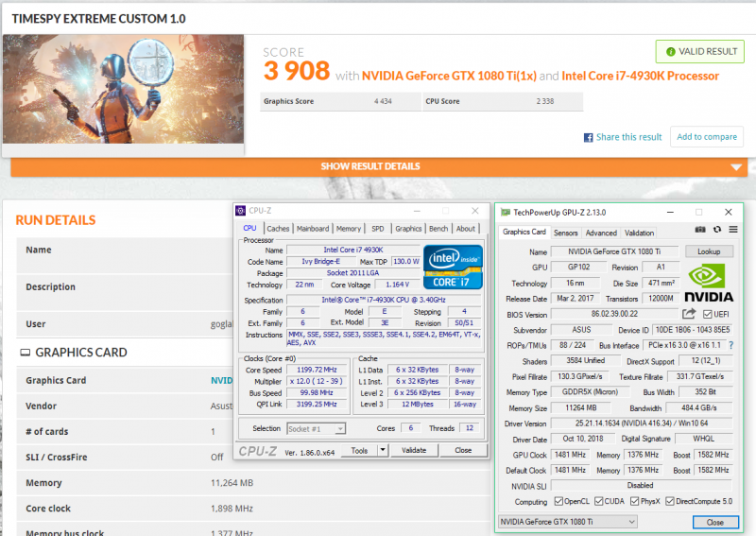
Task: Click the Bus Interface question mark
Action: [x=730, y=346]
